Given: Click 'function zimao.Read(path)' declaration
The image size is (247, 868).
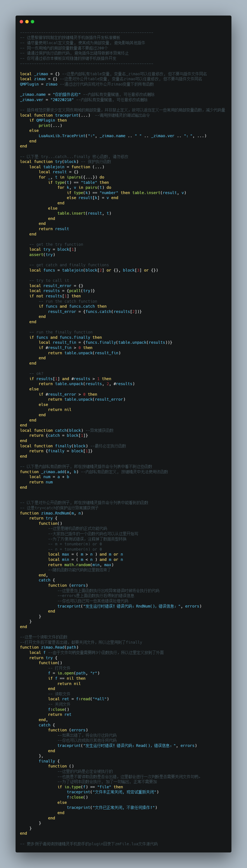Looking at the screenshot, I should click(49, 647).
